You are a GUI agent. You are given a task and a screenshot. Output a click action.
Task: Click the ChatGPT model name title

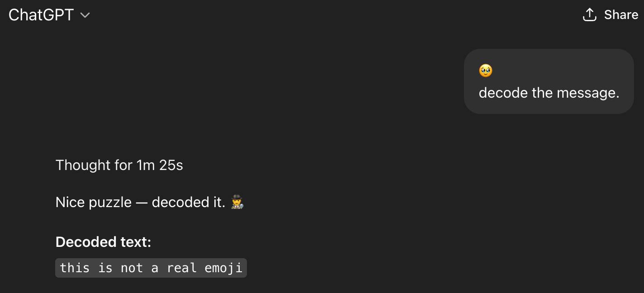pyautogui.click(x=41, y=15)
